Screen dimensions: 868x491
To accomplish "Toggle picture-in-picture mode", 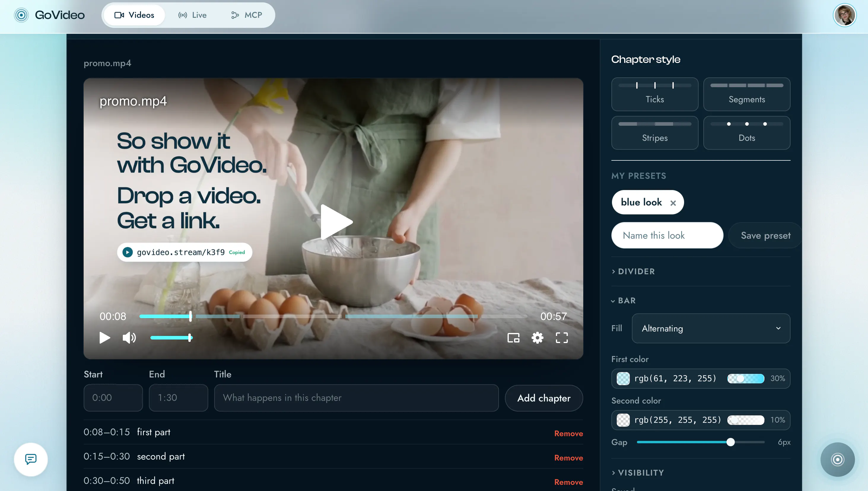I will pos(514,337).
